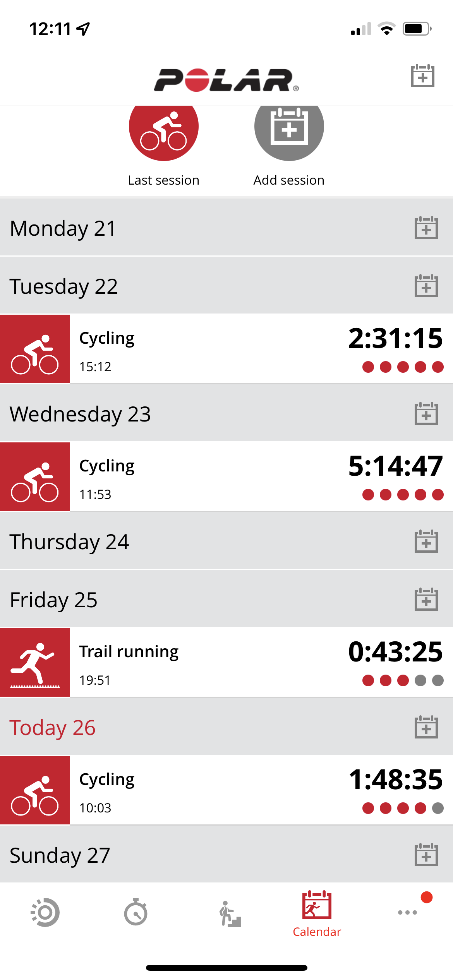Image resolution: width=453 pixels, height=980 pixels.
Task: Add a training target on Thursday 24
Action: 426,541
